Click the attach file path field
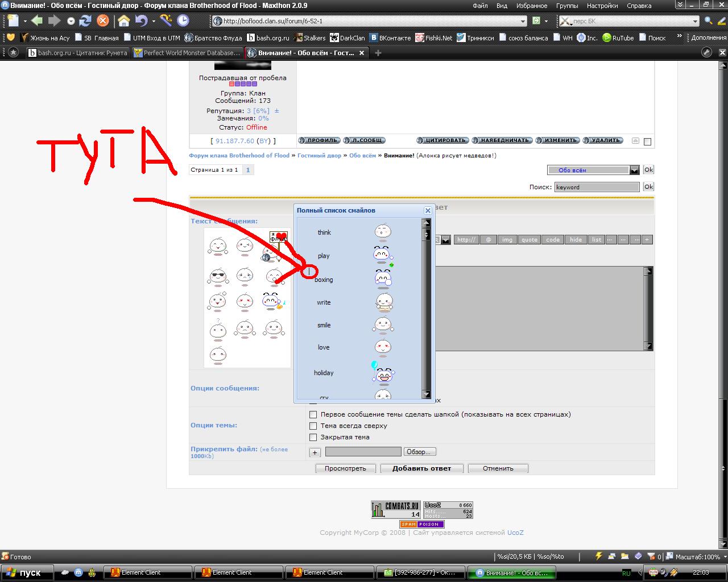The height and width of the screenshot is (582, 728). tap(363, 452)
